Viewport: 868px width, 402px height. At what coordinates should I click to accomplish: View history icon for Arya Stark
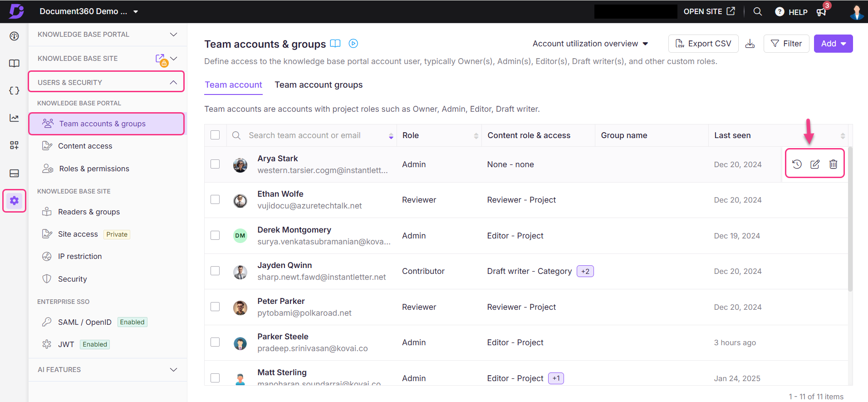(797, 164)
